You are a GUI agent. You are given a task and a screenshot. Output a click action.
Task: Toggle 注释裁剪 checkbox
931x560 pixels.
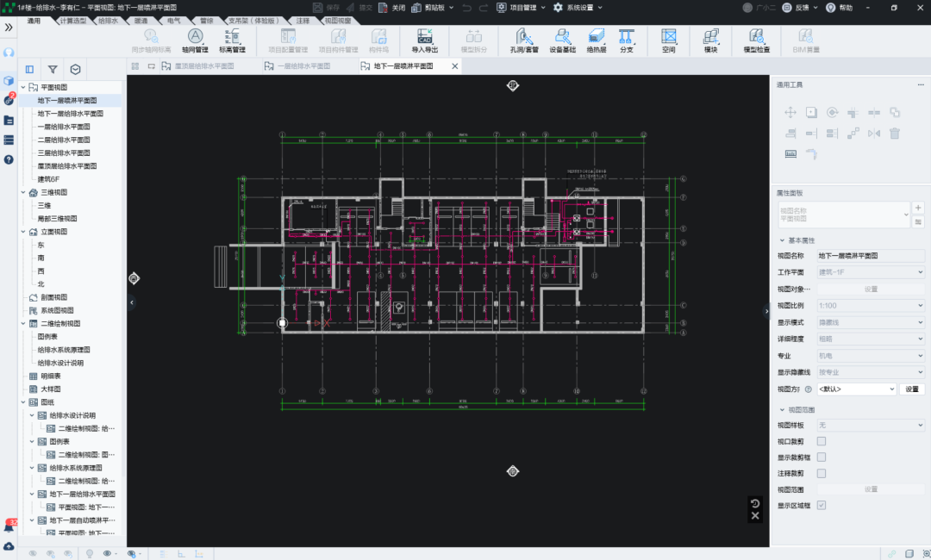coord(822,473)
